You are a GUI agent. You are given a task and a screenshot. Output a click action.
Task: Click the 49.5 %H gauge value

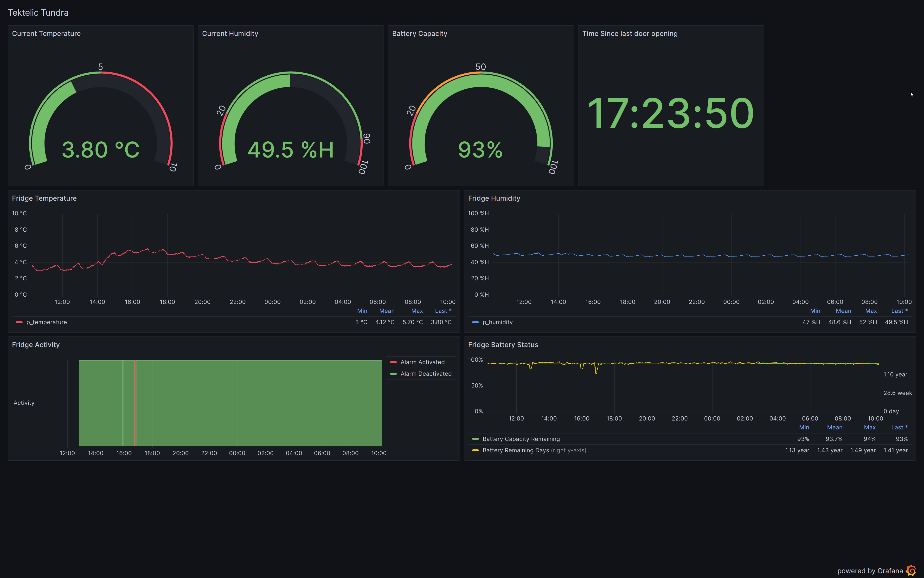(291, 150)
